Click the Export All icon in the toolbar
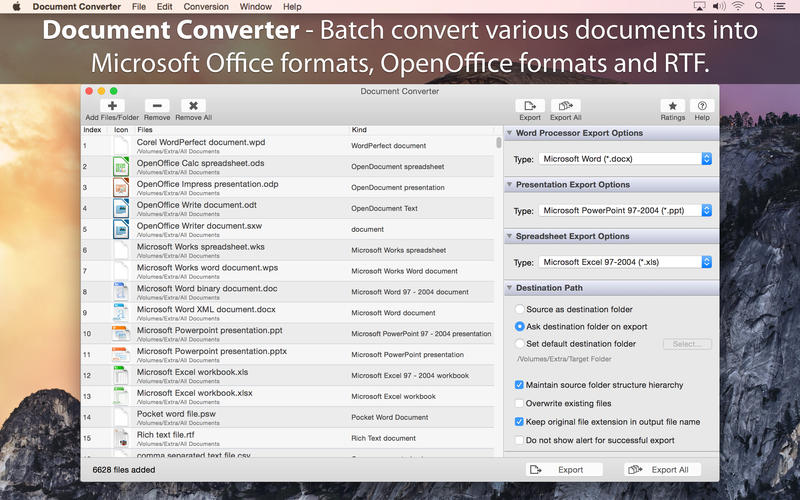Screen dimensions: 800x500 (x=566, y=106)
